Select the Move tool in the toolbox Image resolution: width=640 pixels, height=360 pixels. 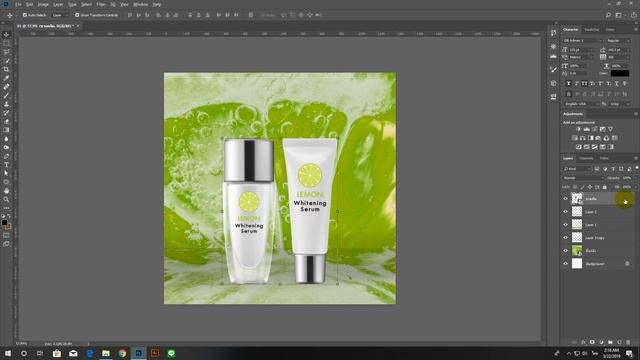6,35
